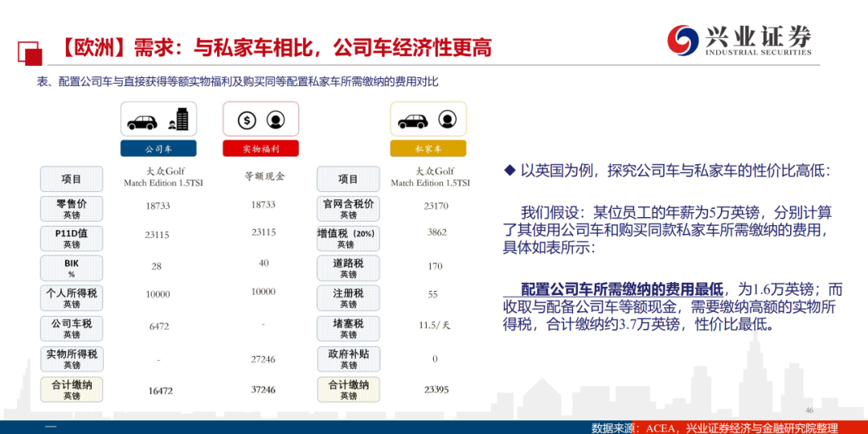Click the VAT value 3862
The width and height of the screenshot is (868, 434).
click(436, 232)
